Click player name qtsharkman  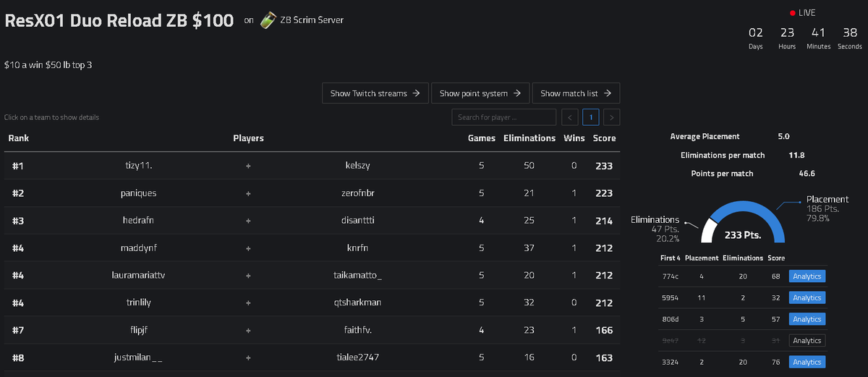358,302
